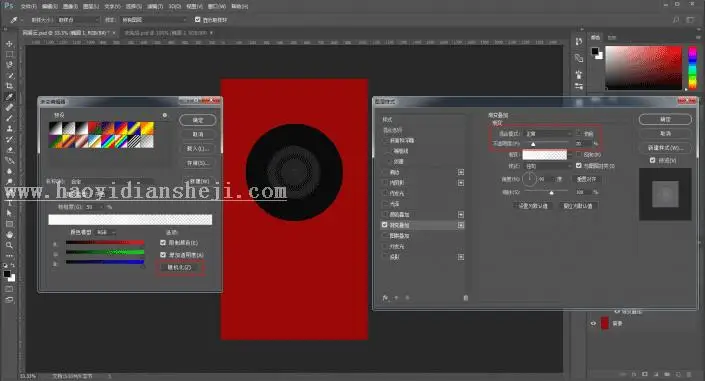Click the gradient overlay opacity slider
The width and height of the screenshot is (705, 381).
[x=533, y=144]
